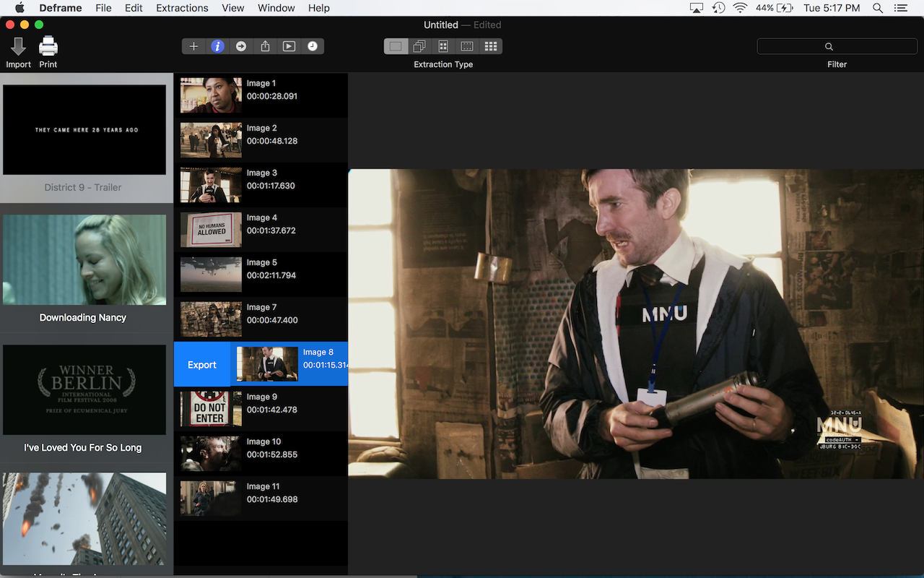The width and height of the screenshot is (924, 578).
Task: Select stacked frames extraction type
Action: (419, 46)
